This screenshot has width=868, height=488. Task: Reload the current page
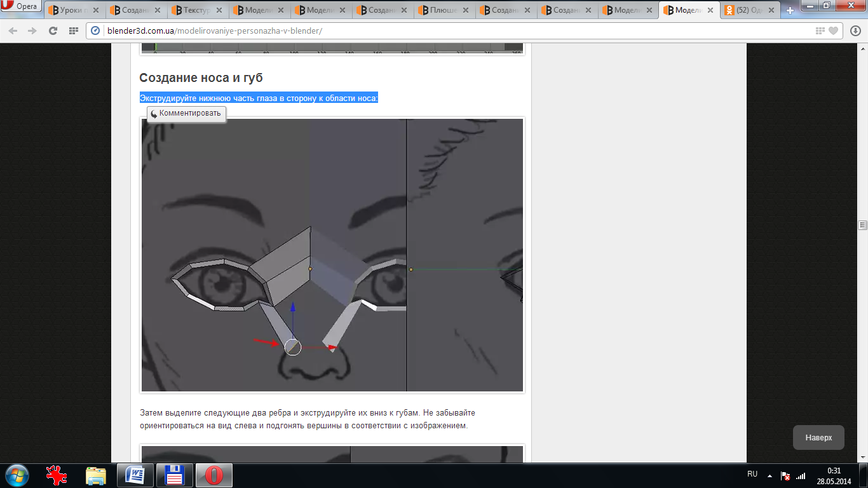click(x=53, y=31)
